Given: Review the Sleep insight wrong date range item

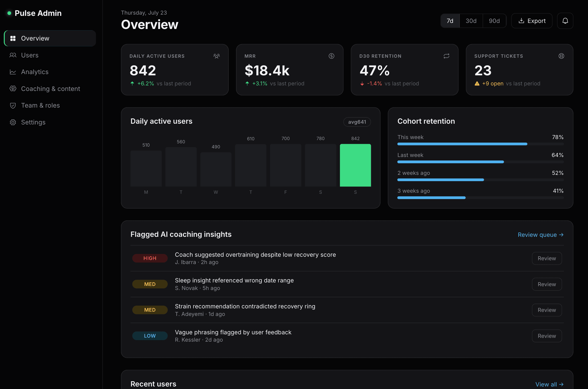Looking at the screenshot, I should (x=547, y=284).
